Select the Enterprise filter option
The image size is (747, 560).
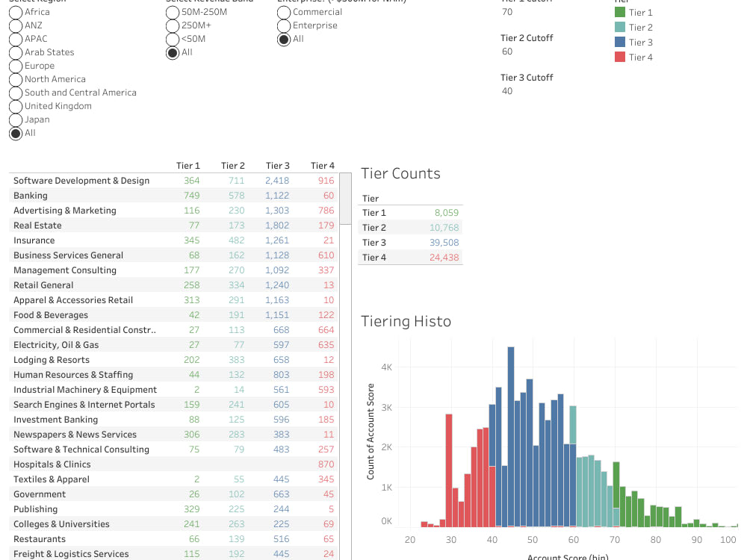point(284,25)
